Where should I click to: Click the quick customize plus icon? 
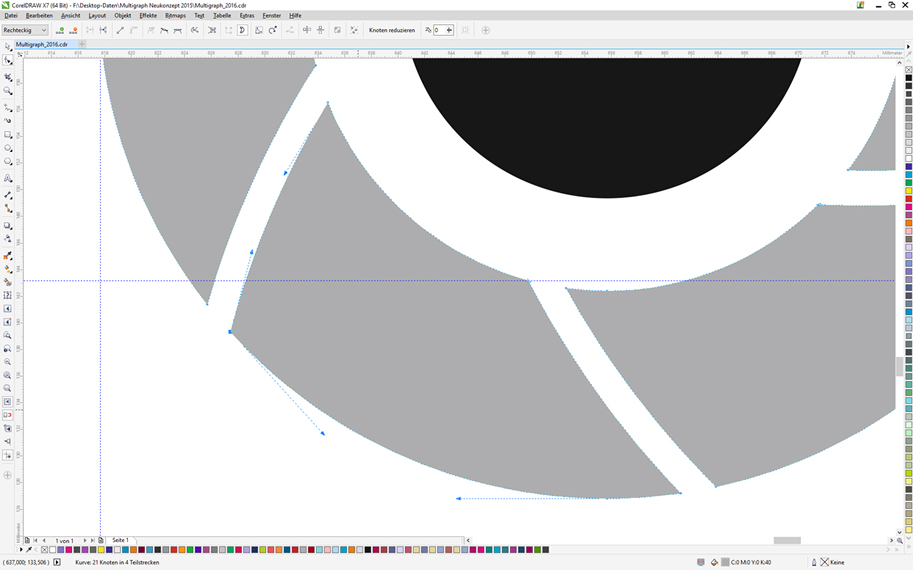(486, 30)
